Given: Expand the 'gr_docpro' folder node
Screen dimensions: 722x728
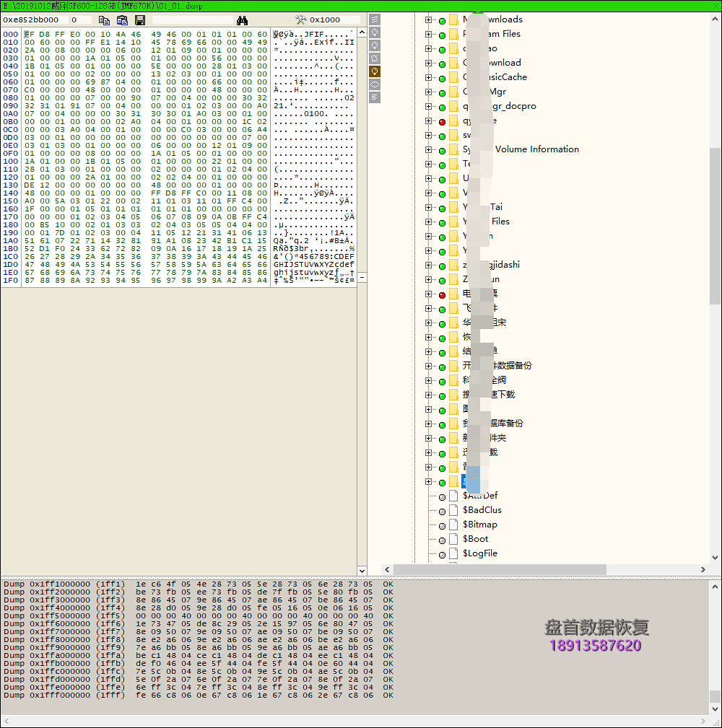Looking at the screenshot, I should tap(428, 106).
